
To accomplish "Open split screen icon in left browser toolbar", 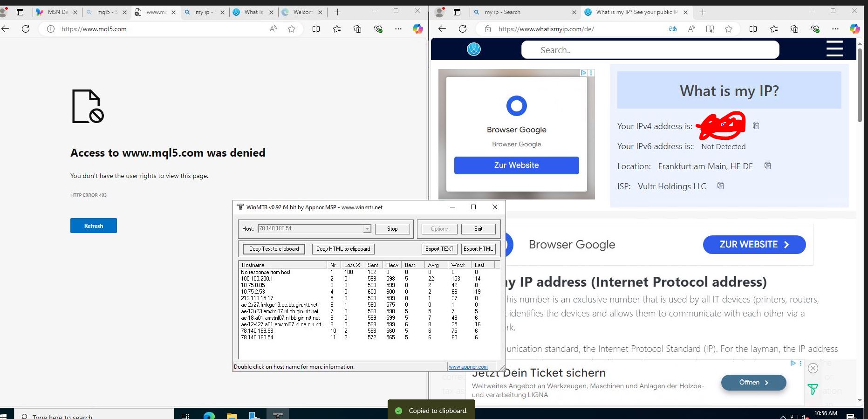I will pos(316,29).
